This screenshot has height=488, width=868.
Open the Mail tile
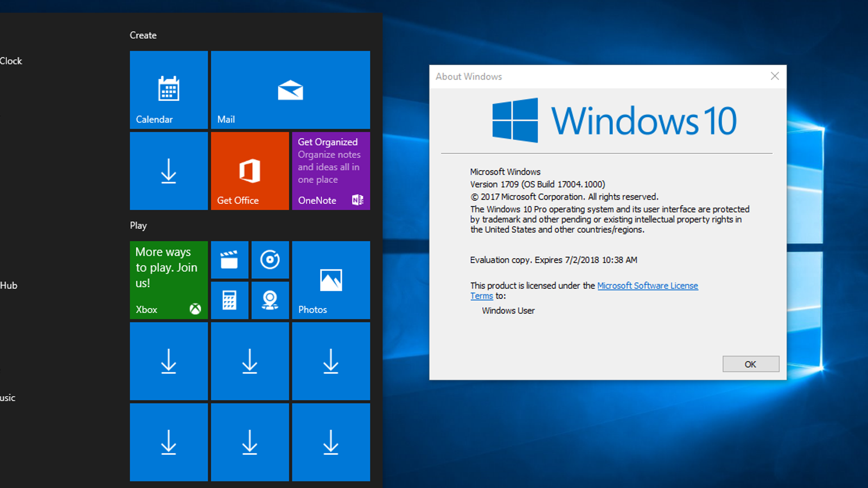(x=290, y=90)
